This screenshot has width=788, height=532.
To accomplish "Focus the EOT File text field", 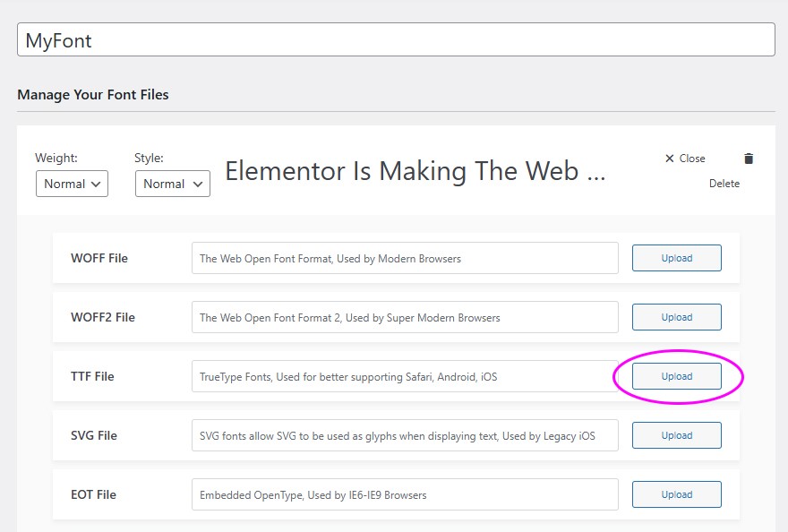I will (405, 494).
